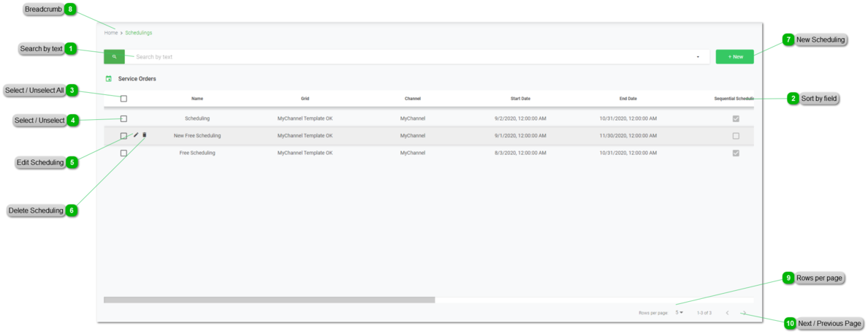Delete New Free Scheduling using trash icon
The width and height of the screenshot is (868, 334).
coord(145,135)
